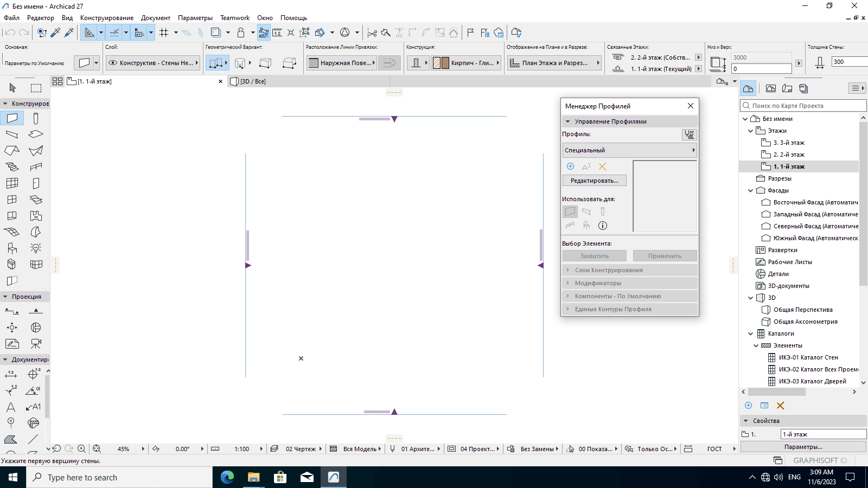The width and height of the screenshot is (868, 488).
Task: Select the Wall tool in toolbox
Action: coord(12,118)
